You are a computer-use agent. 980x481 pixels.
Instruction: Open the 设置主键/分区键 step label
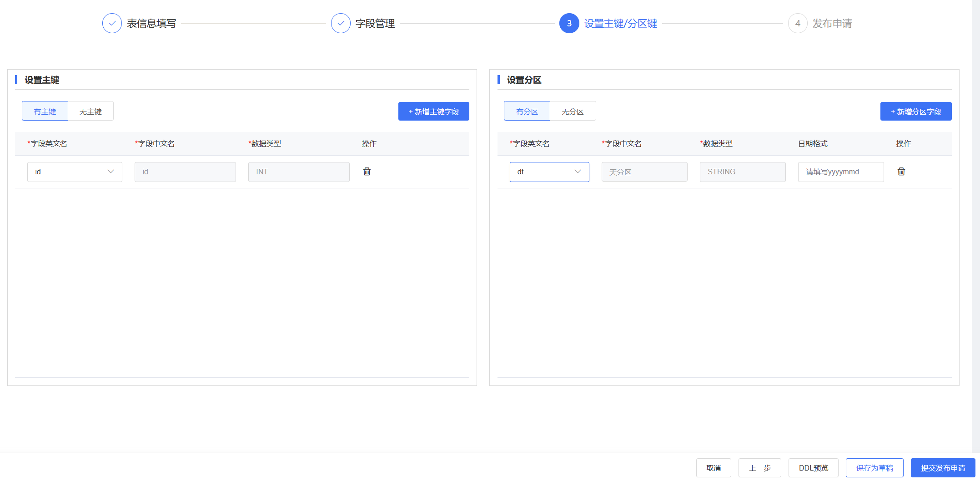coord(621,24)
